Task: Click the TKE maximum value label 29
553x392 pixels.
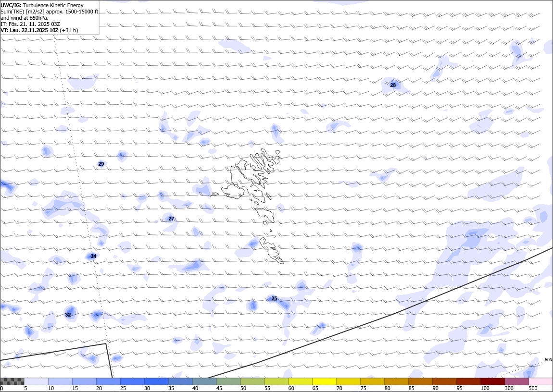Action: (101, 164)
